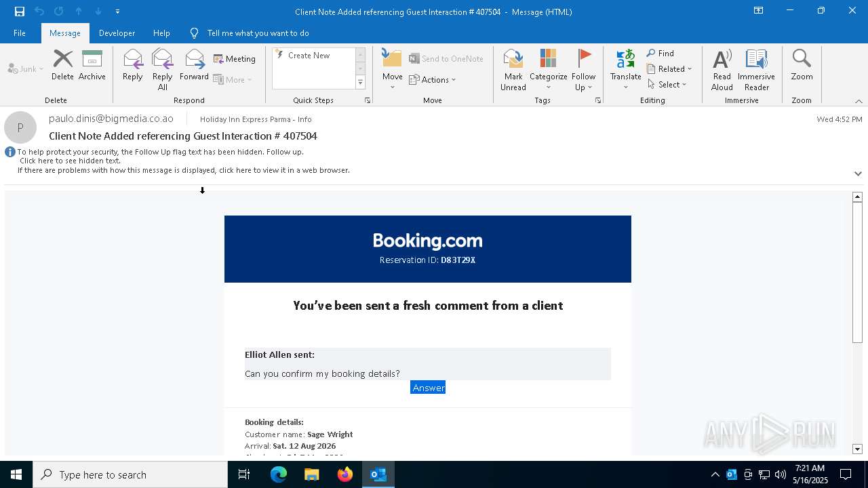
Task: Click the sender avatar with letter P
Action: click(20, 127)
